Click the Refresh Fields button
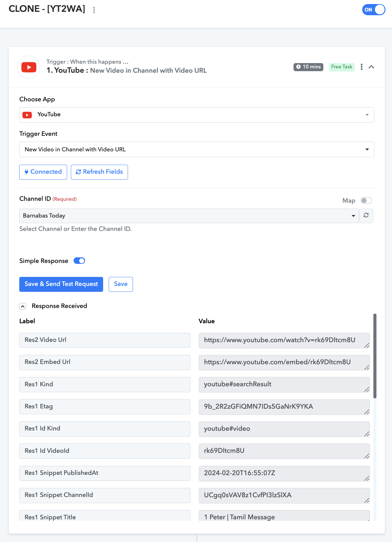 pos(99,172)
